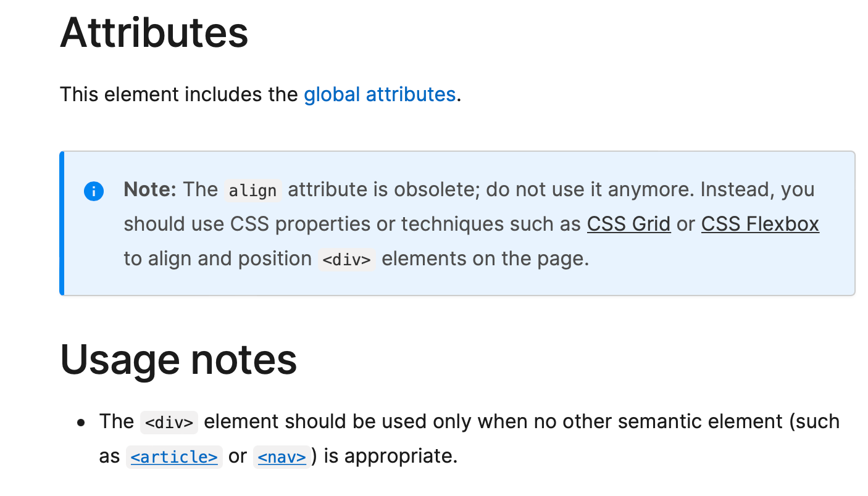Click the text "elements on the page."
The width and height of the screenshot is (868, 496).
coord(485,258)
